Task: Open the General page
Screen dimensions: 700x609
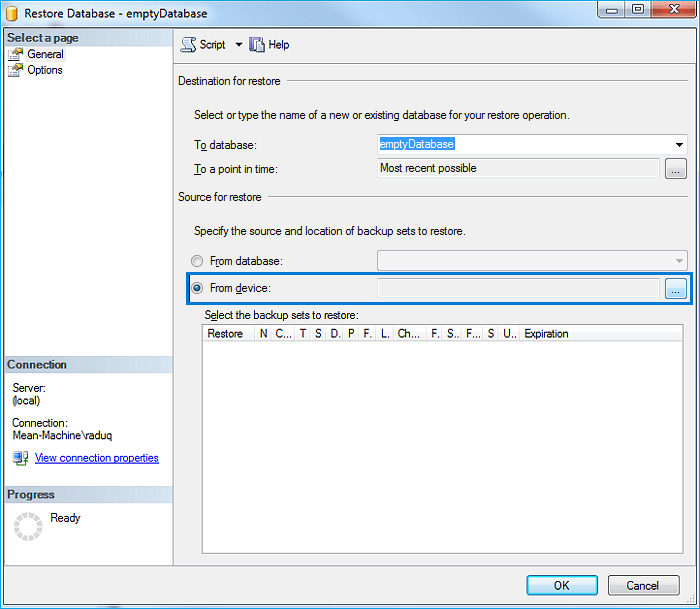Action: (x=46, y=54)
